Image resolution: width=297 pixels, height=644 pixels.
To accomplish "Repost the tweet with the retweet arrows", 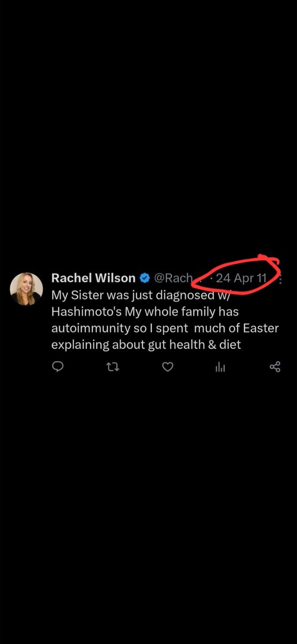I will [x=113, y=367].
